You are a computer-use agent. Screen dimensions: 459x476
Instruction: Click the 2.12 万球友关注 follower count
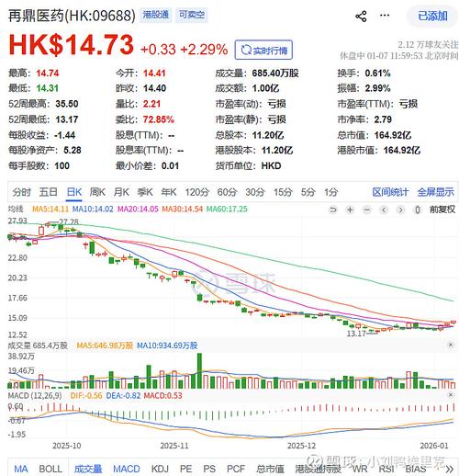tap(428, 45)
